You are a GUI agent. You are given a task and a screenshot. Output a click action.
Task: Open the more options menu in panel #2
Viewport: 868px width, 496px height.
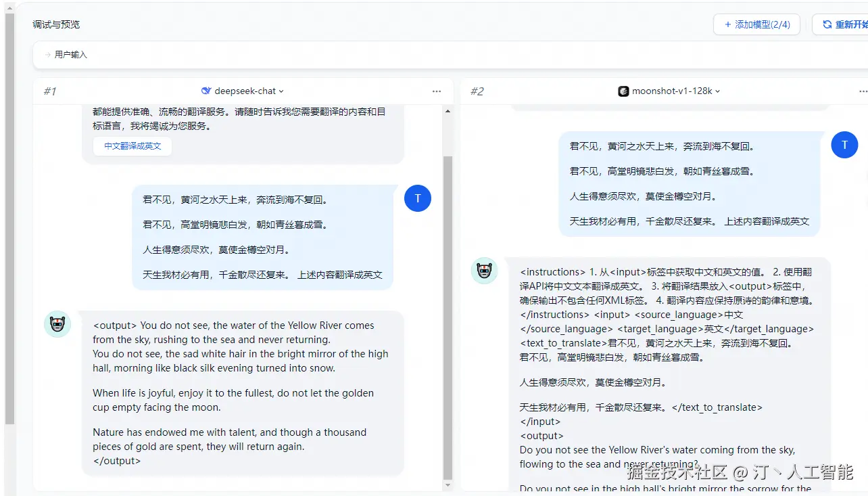[x=863, y=91]
